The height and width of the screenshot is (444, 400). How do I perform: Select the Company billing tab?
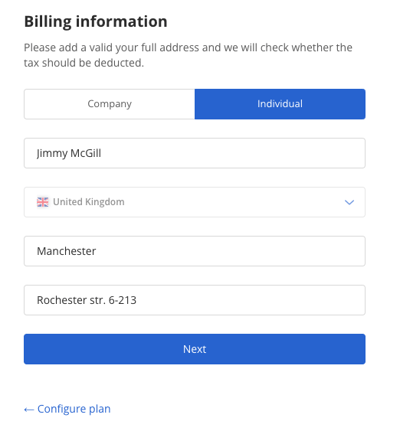point(109,104)
